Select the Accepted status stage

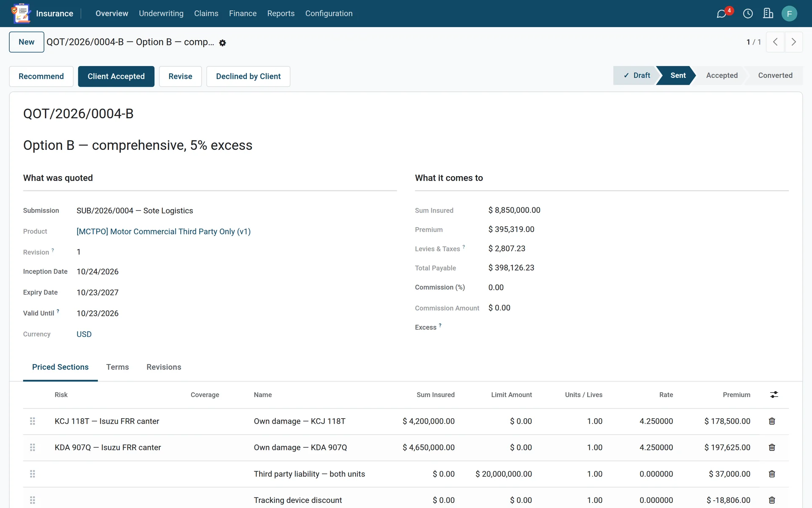721,75
